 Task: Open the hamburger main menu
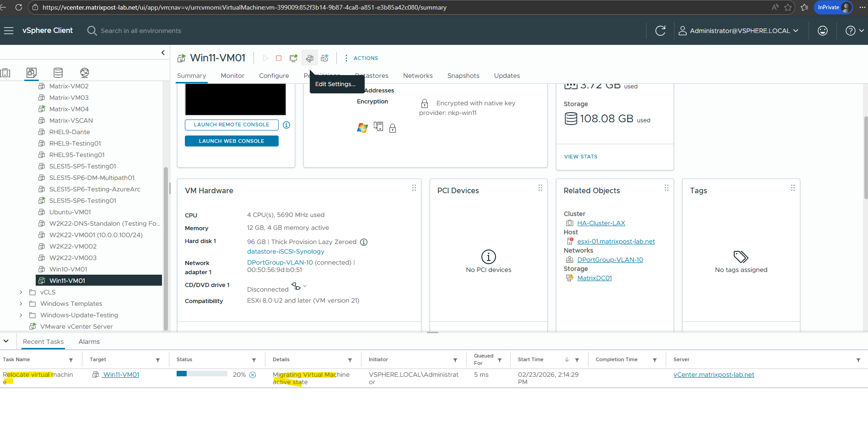[x=9, y=31]
